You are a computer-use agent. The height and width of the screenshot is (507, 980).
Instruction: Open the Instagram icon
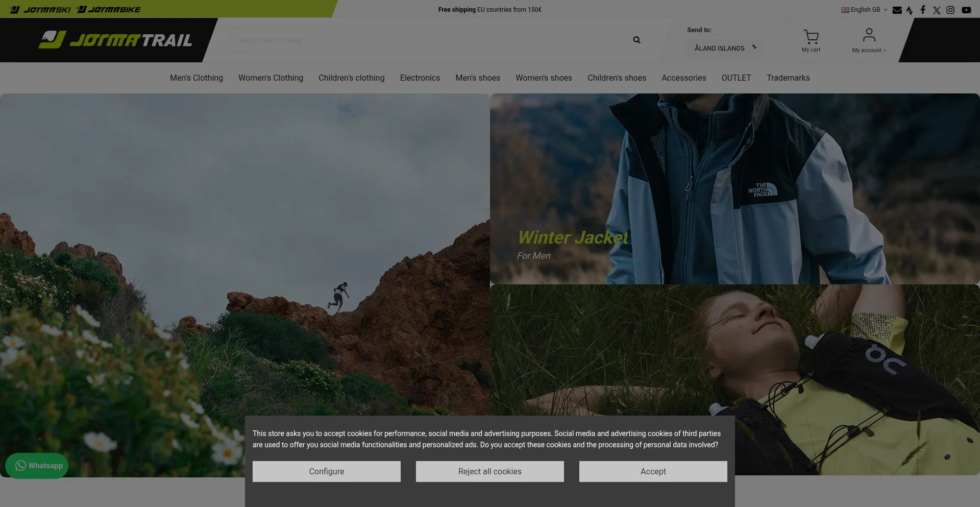(x=950, y=10)
